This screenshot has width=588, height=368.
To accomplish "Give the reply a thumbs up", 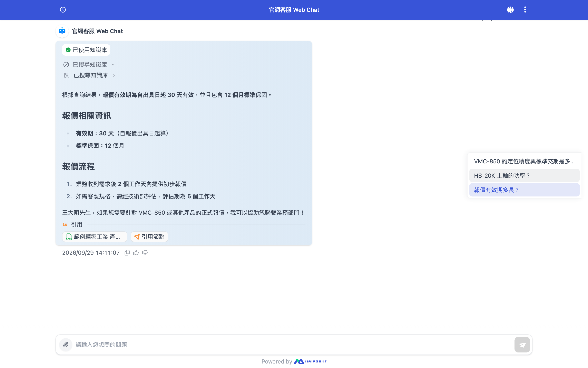I will [x=136, y=253].
